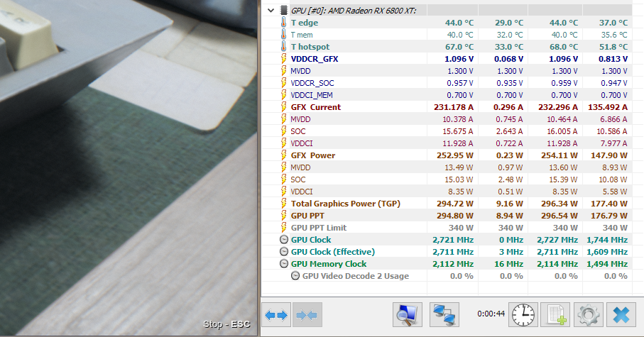The width and height of the screenshot is (644, 337).
Task: Click the thermometer icon for T mem
Action: (283, 35)
